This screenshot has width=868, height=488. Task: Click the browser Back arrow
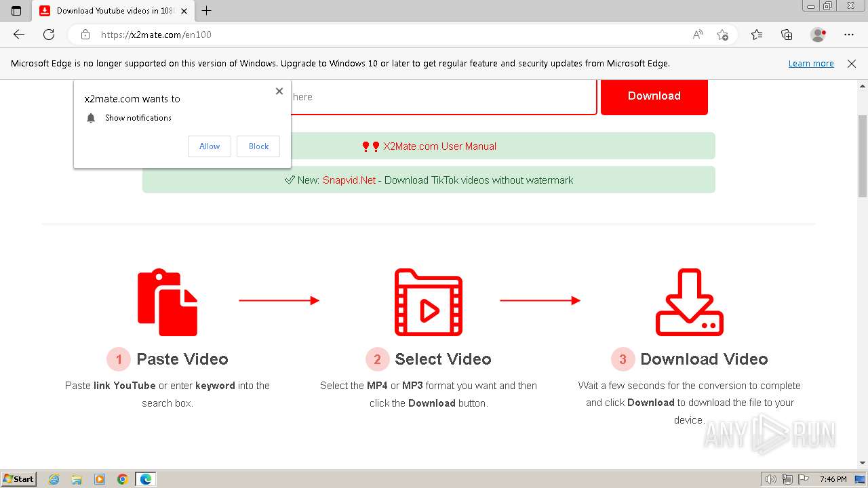click(x=19, y=35)
